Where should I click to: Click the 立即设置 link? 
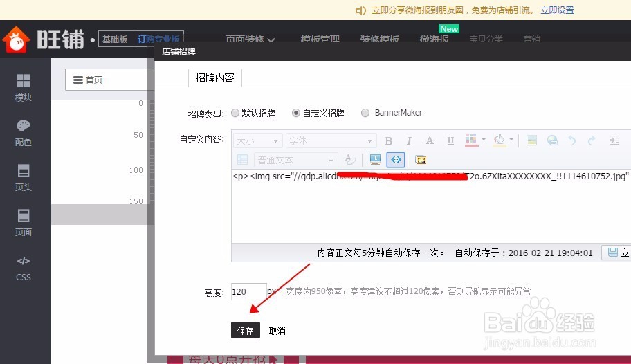(557, 10)
